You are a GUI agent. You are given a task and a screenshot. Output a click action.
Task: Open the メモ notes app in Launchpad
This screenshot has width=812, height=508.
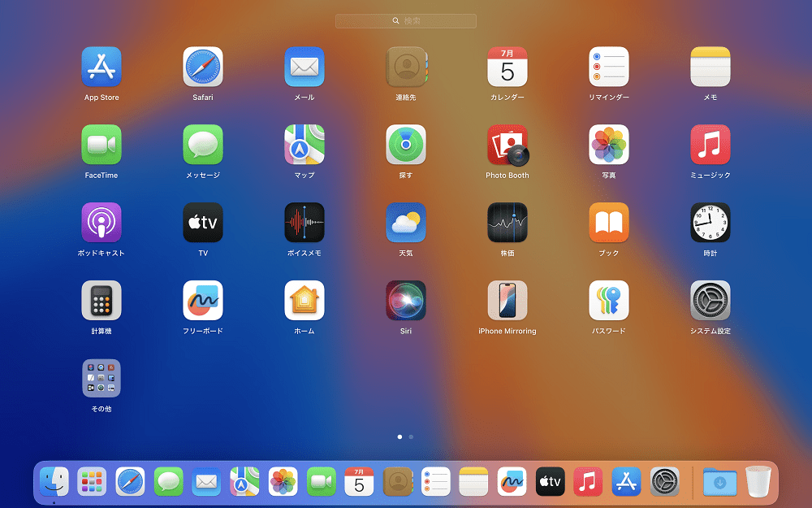(x=710, y=67)
